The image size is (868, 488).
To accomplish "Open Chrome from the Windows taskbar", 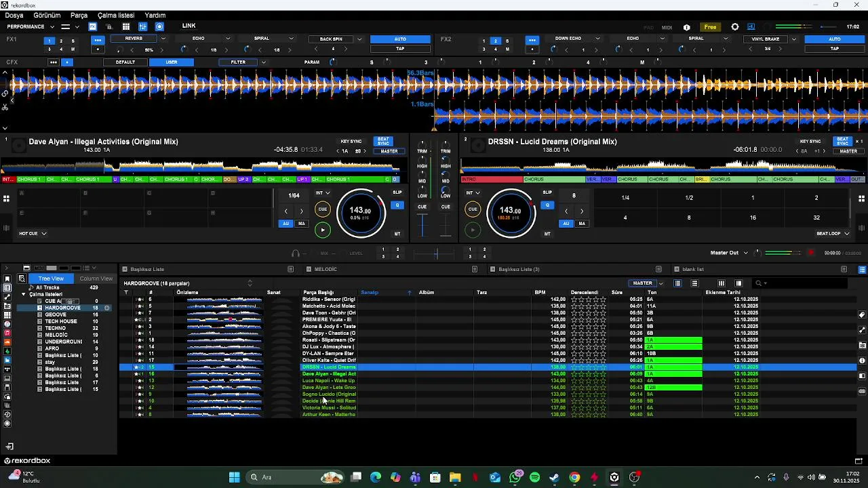I will 574,477.
